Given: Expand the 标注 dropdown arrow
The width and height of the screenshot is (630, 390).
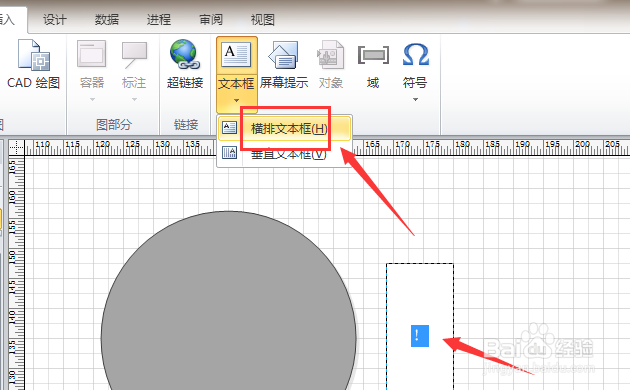Looking at the screenshot, I should pos(134,99).
